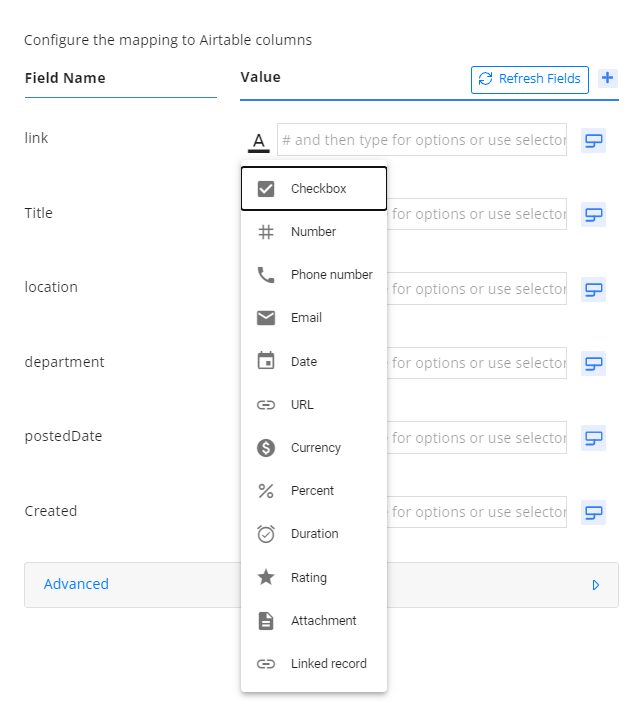Click the link value input field
Viewport: 635px width, 706px height.
[x=421, y=140]
